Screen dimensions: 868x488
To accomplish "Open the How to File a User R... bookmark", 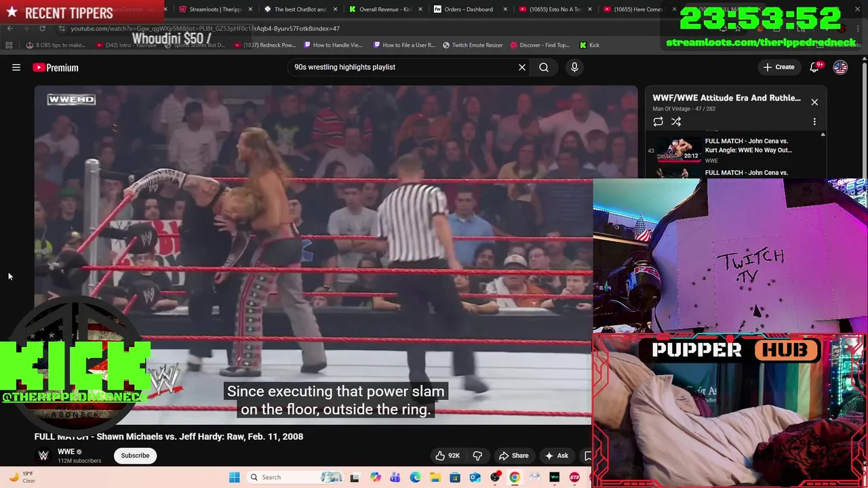I will (404, 45).
